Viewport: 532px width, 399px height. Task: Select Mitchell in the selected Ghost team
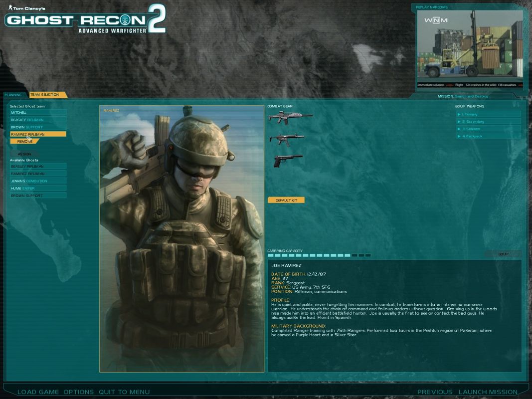coord(38,113)
